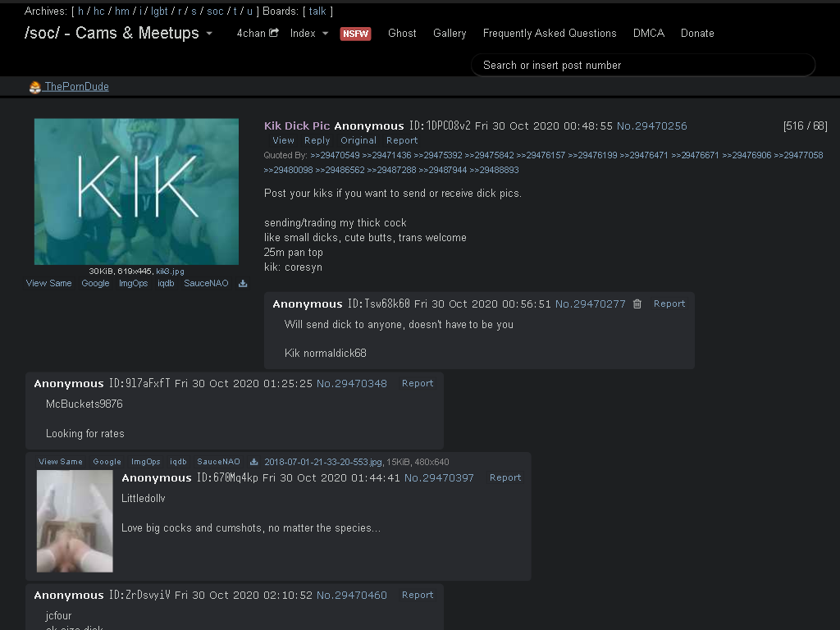The height and width of the screenshot is (630, 840).
Task: Open the 'lgbt' archive link
Action: point(159,11)
